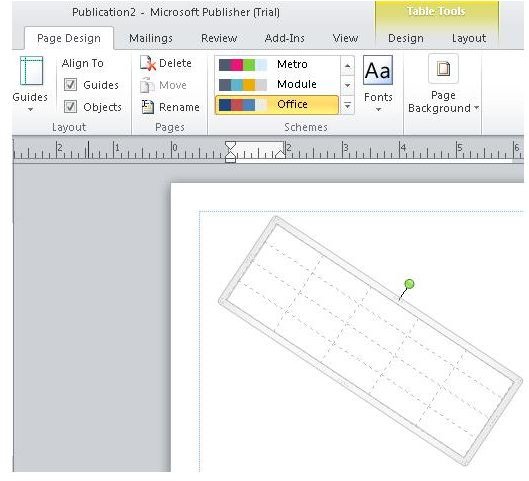Click the Move page icon
The width and height of the screenshot is (529, 481).
147,85
